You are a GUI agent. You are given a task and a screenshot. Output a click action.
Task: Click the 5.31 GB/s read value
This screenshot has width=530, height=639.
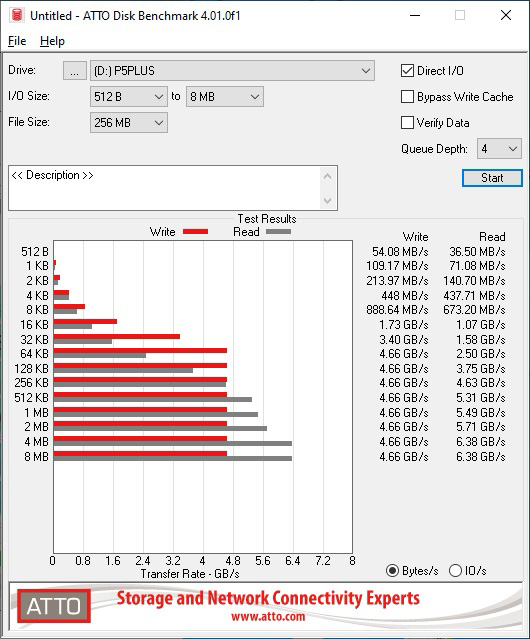click(481, 398)
